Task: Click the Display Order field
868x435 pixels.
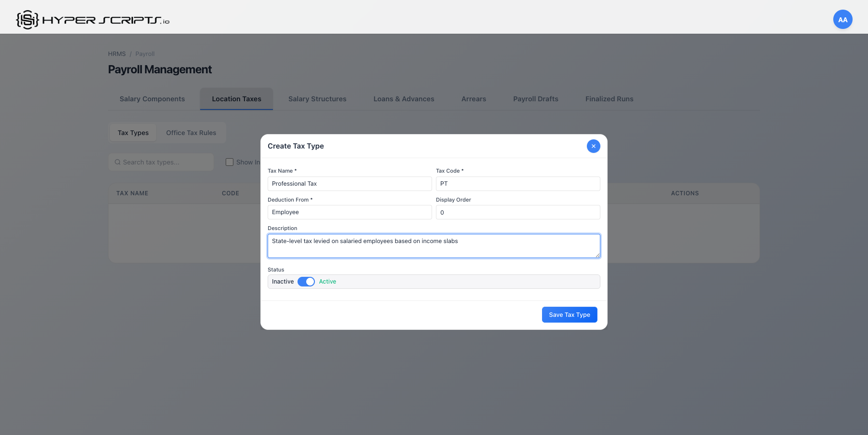Action: pos(517,212)
